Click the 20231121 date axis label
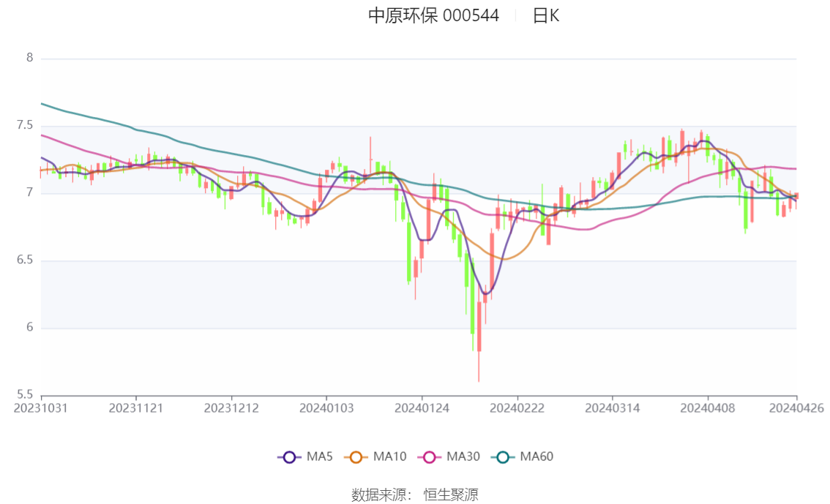 click(136, 408)
